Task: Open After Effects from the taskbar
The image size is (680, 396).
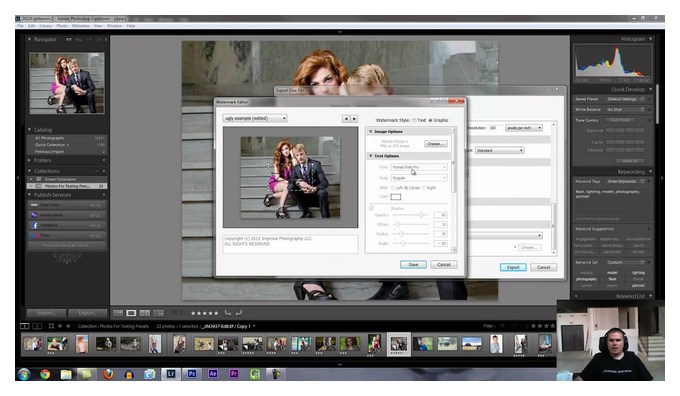Action: (x=212, y=374)
